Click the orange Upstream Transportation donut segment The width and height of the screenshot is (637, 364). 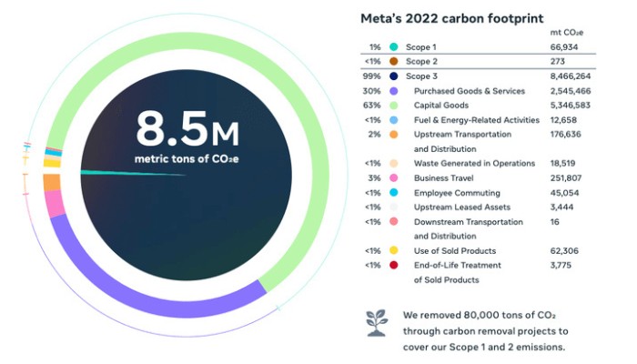pos(52,182)
